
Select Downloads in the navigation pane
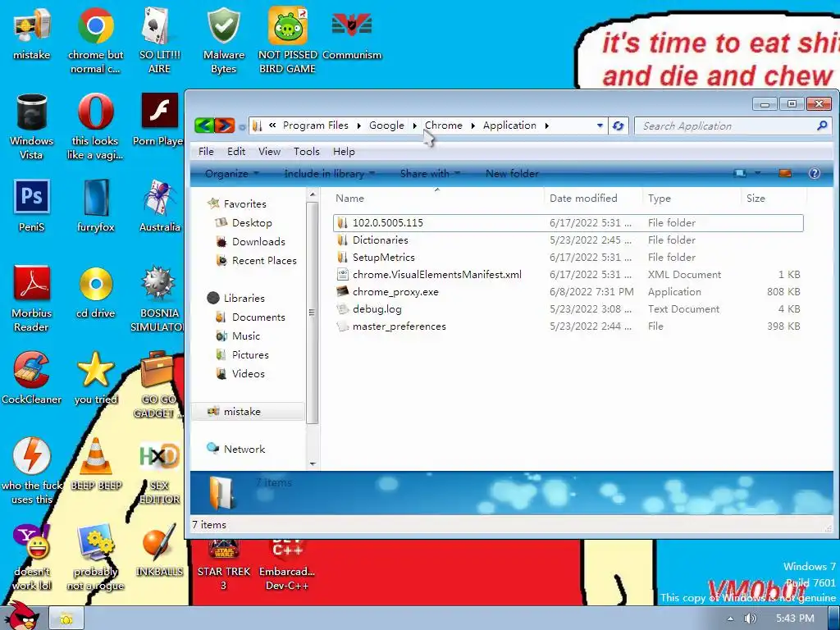coord(258,242)
